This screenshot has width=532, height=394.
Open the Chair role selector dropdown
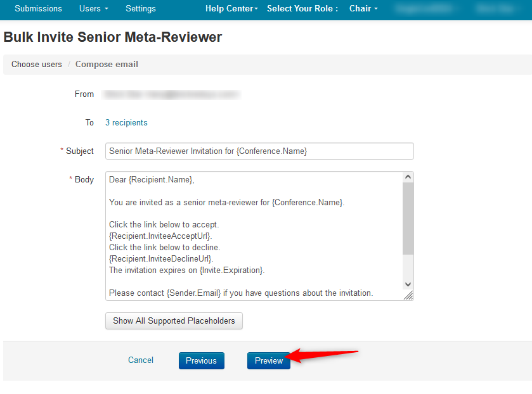[363, 8]
